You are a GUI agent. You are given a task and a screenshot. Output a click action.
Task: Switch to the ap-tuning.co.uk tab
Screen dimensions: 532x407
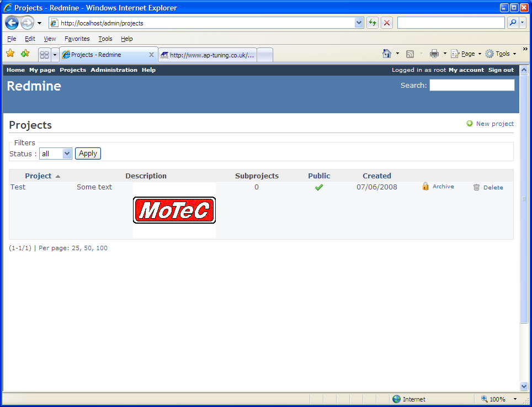(208, 55)
